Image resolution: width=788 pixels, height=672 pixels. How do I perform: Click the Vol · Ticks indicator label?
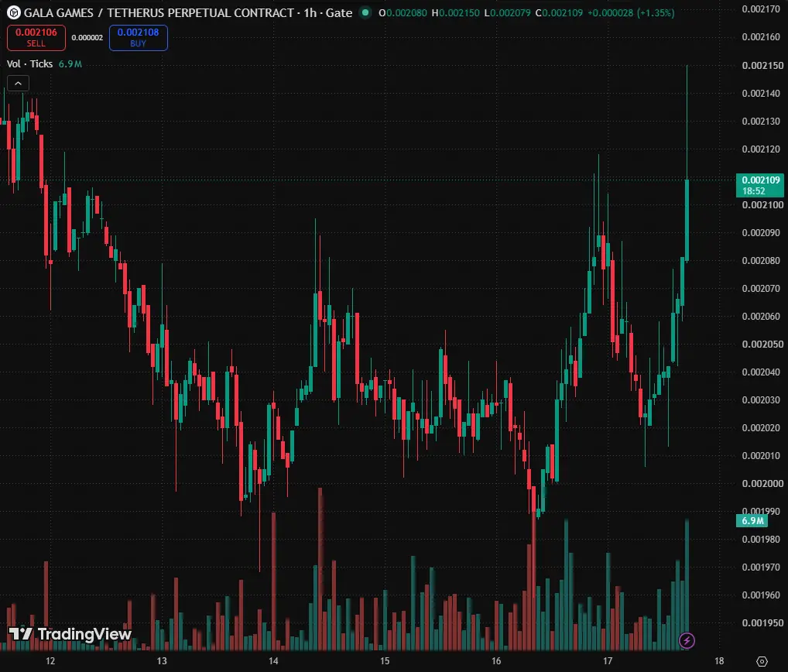pos(29,63)
